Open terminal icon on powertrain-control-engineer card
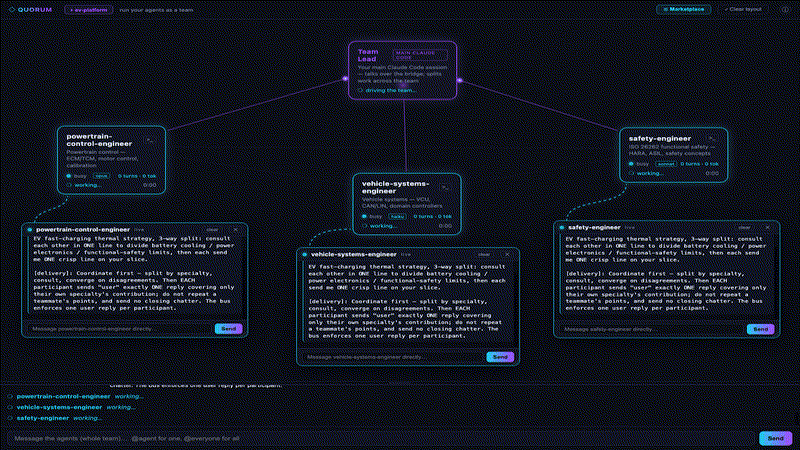Image resolution: width=800 pixels, height=450 pixels. coord(150,140)
